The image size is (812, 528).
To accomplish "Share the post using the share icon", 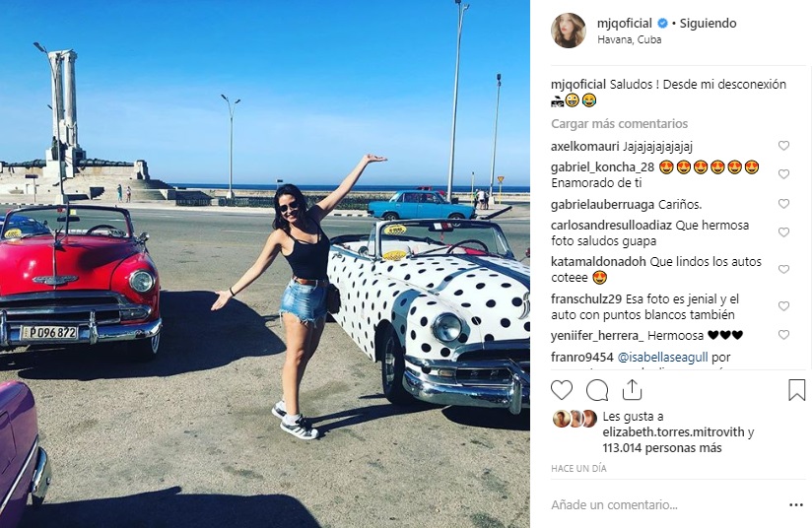I will (x=632, y=390).
